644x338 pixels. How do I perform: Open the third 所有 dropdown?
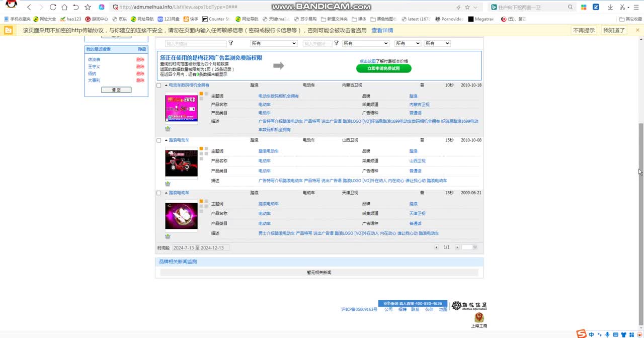(x=407, y=43)
